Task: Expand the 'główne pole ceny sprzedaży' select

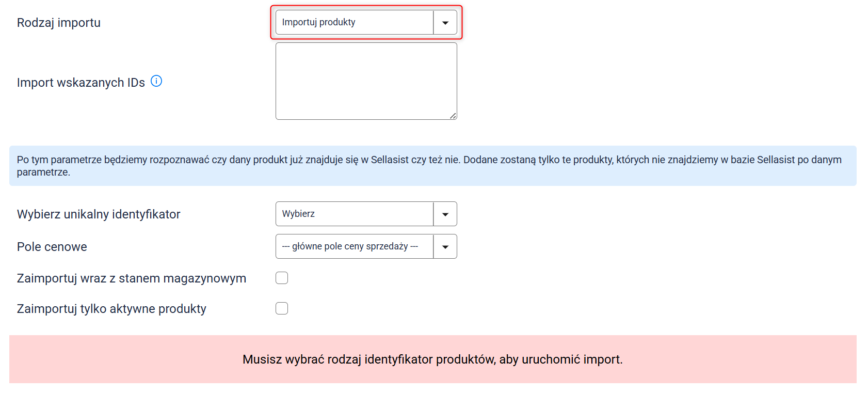Action: coord(355,247)
